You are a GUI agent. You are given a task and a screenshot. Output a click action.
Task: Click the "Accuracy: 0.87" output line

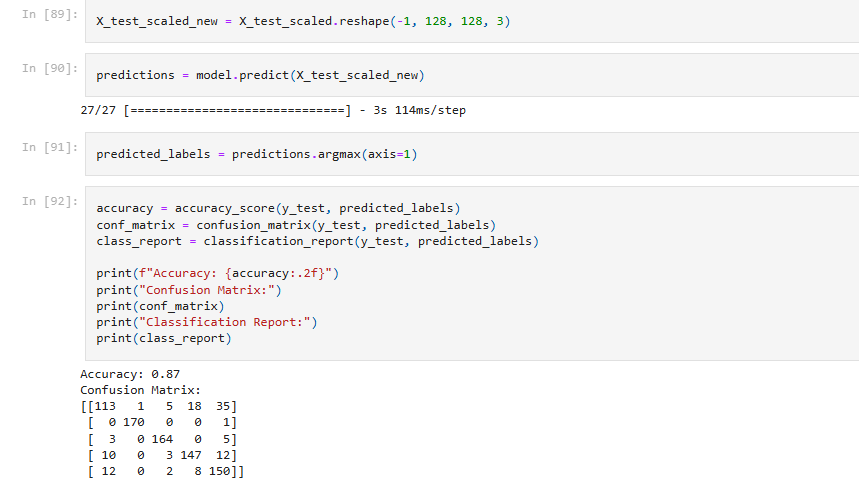pos(130,374)
